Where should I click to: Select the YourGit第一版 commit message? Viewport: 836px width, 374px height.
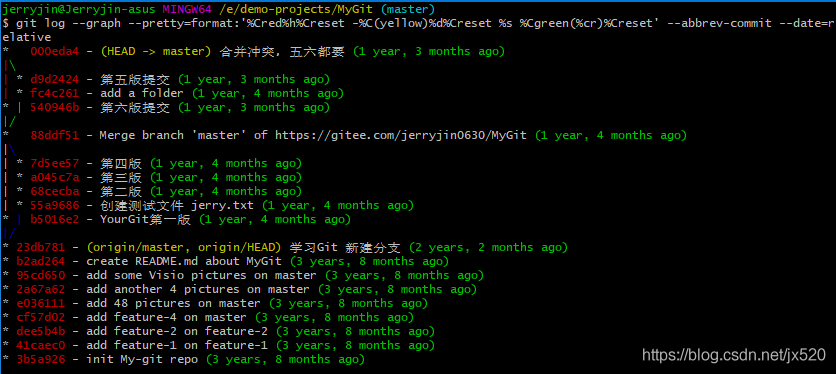coord(145,219)
